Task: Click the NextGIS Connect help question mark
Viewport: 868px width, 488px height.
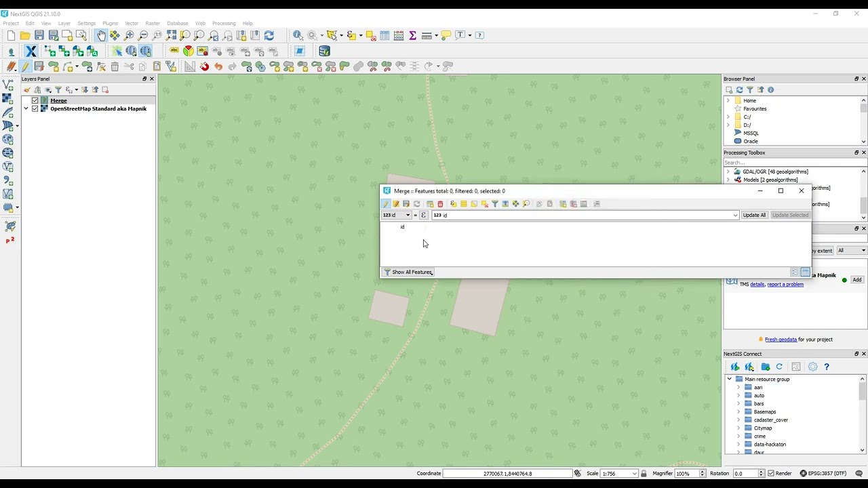Action: (x=827, y=367)
